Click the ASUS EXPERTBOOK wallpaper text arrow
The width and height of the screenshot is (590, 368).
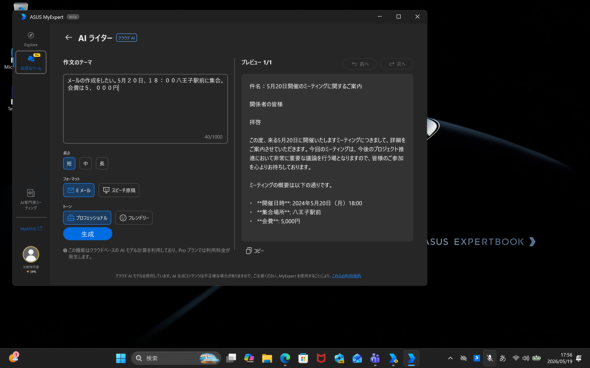point(532,242)
